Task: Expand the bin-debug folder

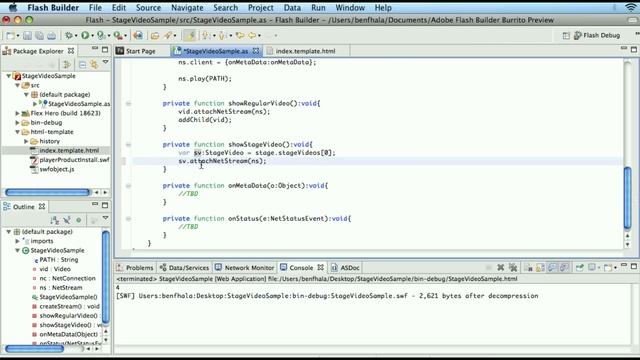Action: (18, 122)
